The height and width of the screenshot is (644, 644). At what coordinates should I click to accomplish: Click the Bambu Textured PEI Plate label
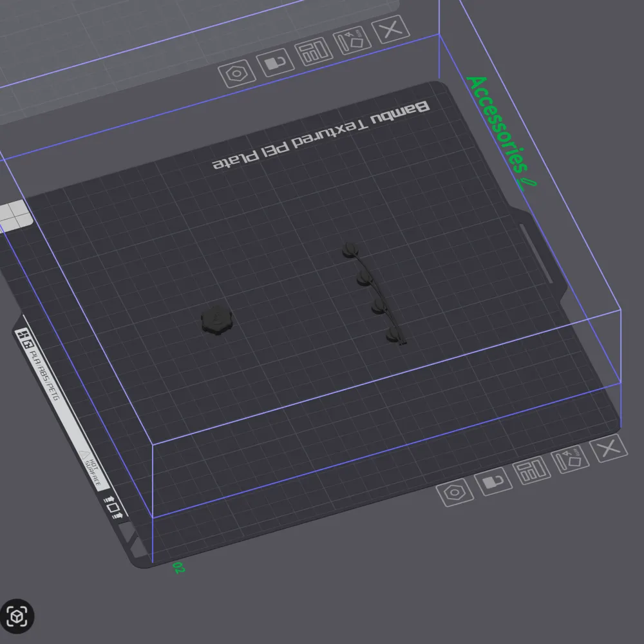(x=321, y=135)
